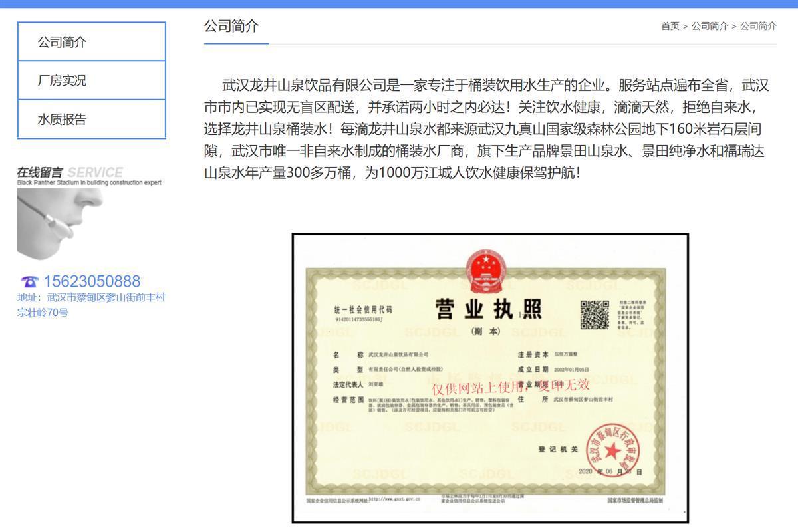Screen dimensions: 798x532
Task: Click the 营业执照 title on the license
Action: 488,309
